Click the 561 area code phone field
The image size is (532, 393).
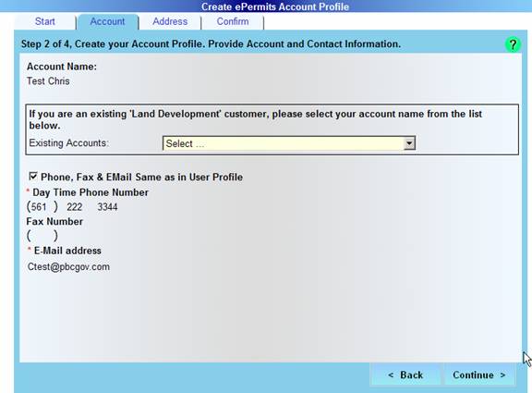[39, 207]
